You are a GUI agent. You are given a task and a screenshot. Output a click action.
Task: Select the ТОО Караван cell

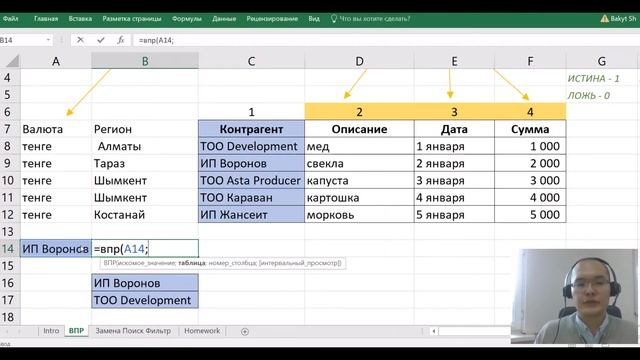[x=251, y=198]
